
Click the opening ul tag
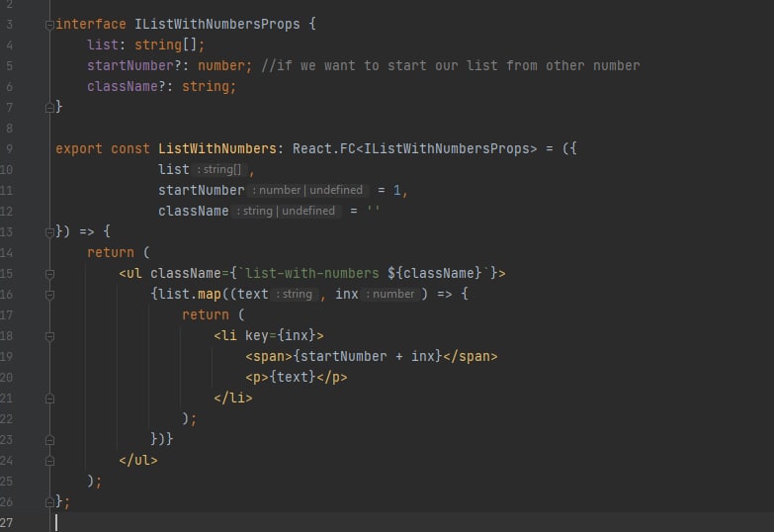130,273
